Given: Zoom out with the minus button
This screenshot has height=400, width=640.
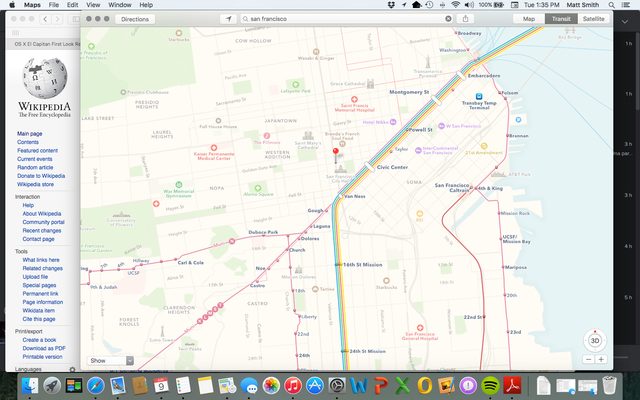Looking at the screenshot, I should pos(588,359).
